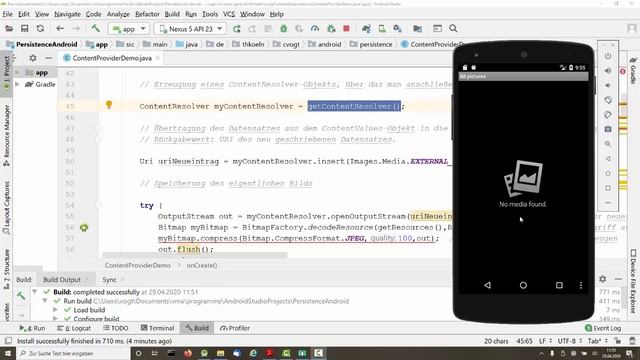Open the VCS menu

click(x=229, y=14)
